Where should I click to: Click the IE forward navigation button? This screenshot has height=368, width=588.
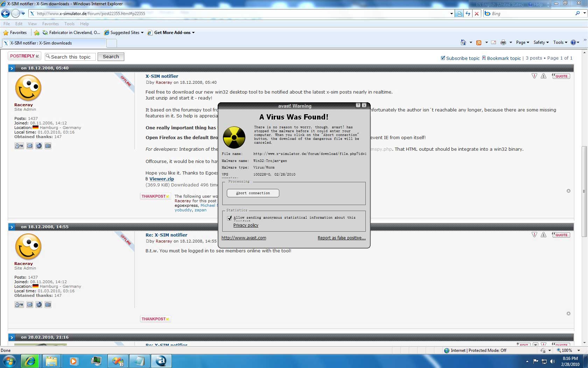click(15, 14)
